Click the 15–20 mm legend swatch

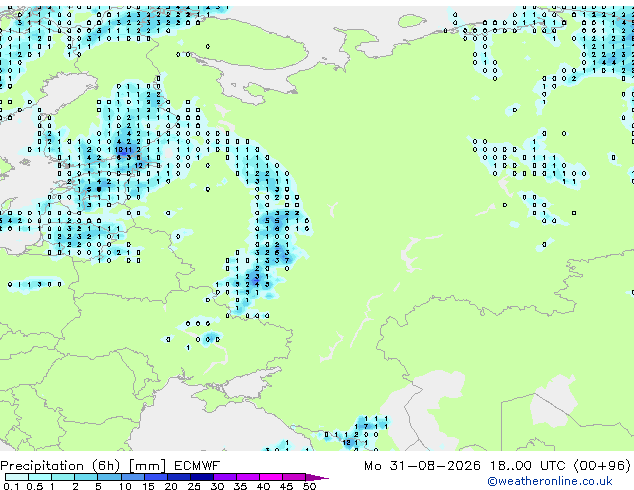(x=156, y=477)
